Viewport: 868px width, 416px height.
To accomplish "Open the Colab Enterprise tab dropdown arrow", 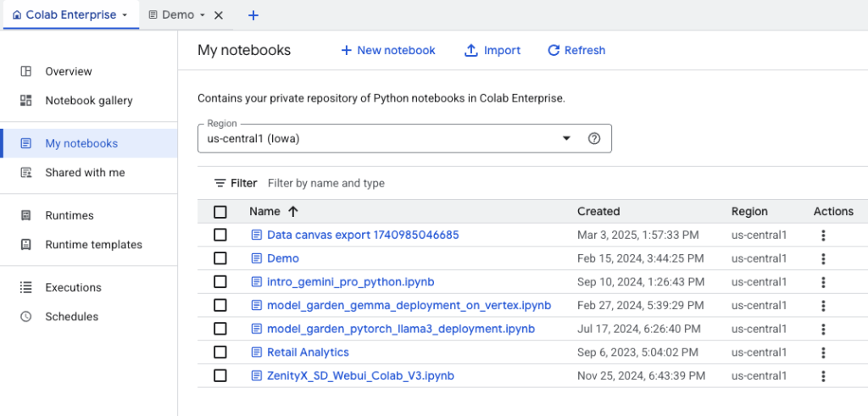I will click(x=125, y=15).
